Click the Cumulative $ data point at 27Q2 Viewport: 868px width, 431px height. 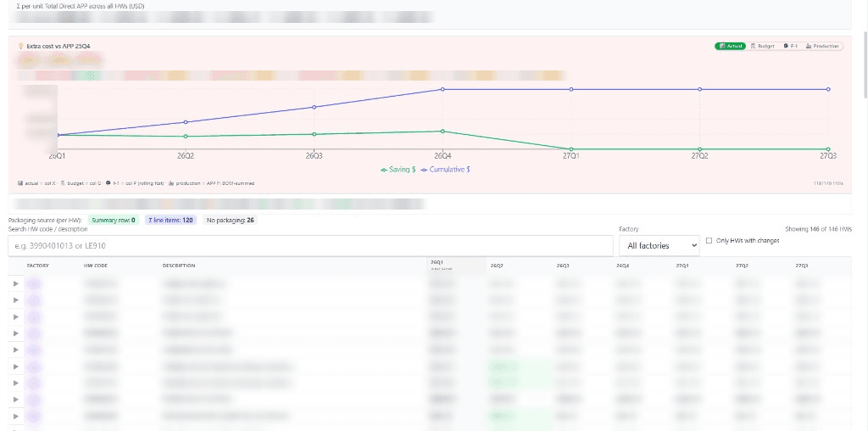pos(699,89)
